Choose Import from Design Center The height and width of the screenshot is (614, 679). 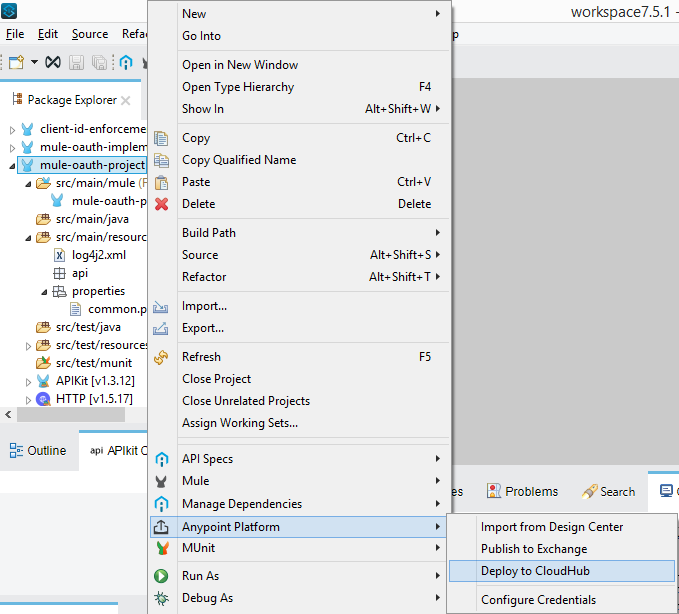pyautogui.click(x=562, y=527)
